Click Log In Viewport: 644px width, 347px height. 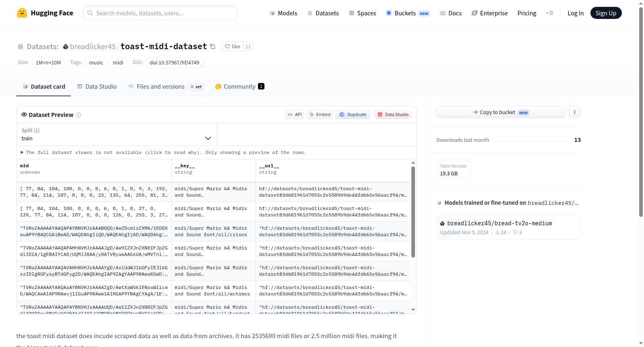coord(576,13)
